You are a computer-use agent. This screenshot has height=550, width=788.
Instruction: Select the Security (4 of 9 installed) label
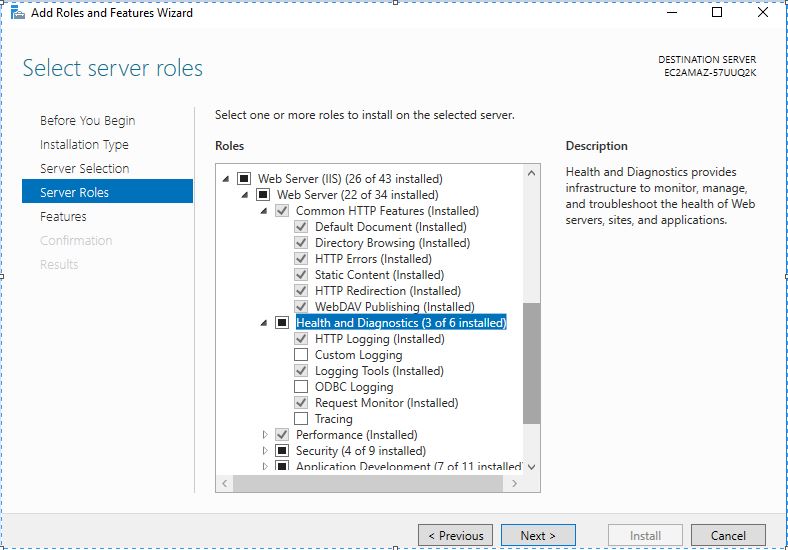click(361, 450)
